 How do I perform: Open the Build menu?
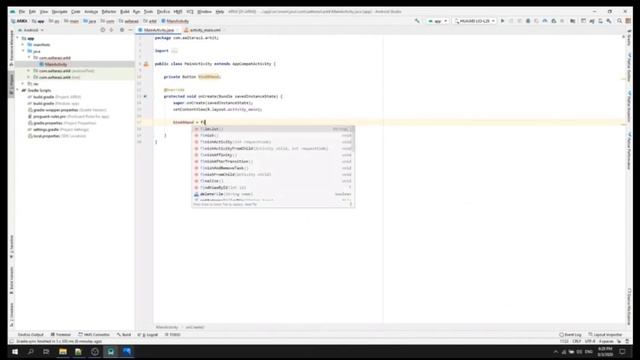click(x=125, y=12)
